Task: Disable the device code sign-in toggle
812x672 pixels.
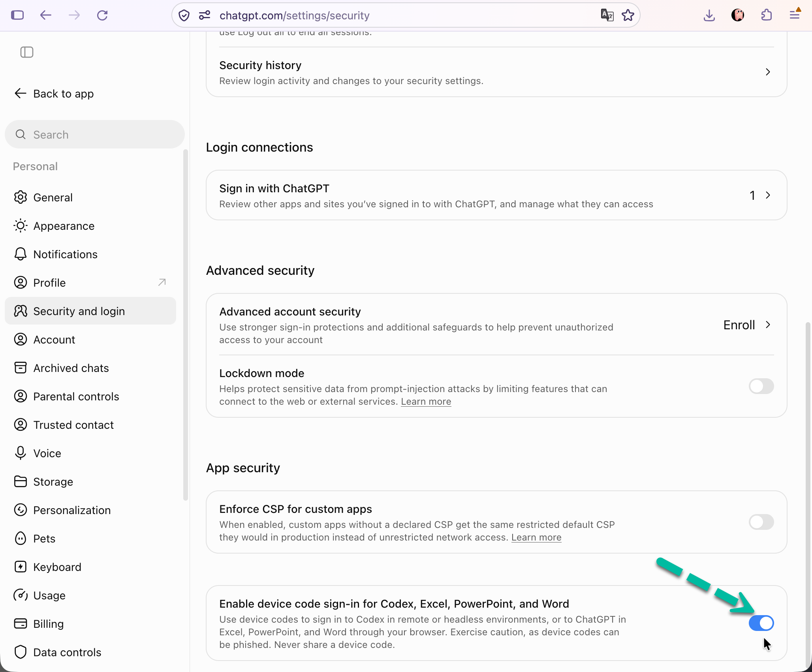Action: tap(761, 623)
